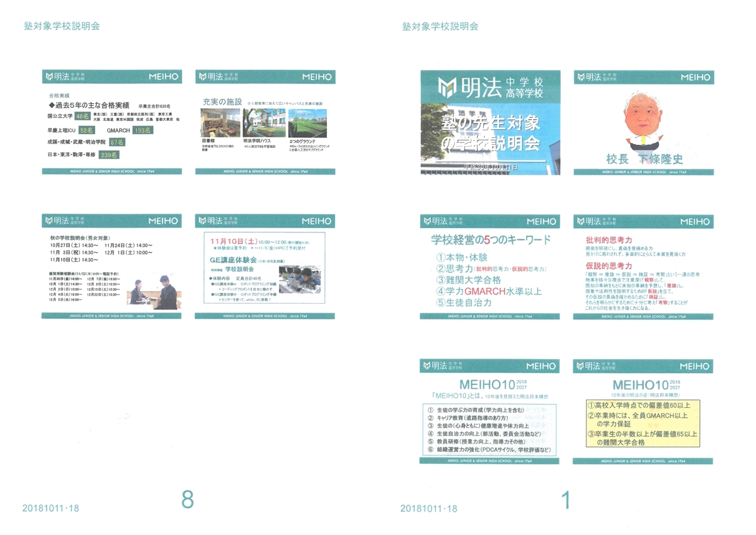This screenshot has height=535, width=756.
Task: Click the heading GE講座体験会
Action: coord(232,260)
